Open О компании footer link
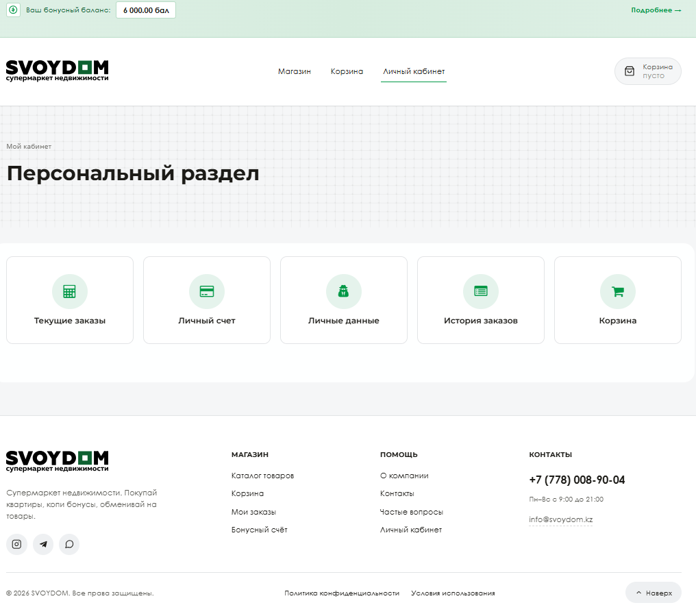Screen dimensions: 696x616 coord(404,476)
